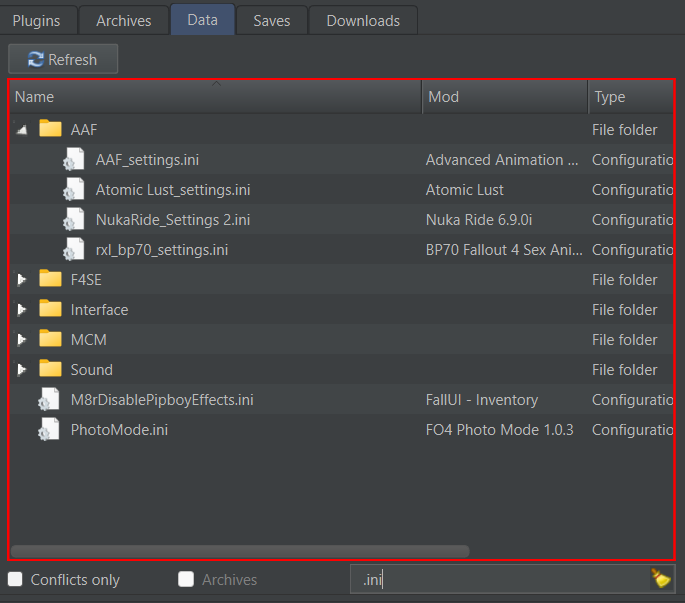Expand the Sound folder

pos(21,370)
